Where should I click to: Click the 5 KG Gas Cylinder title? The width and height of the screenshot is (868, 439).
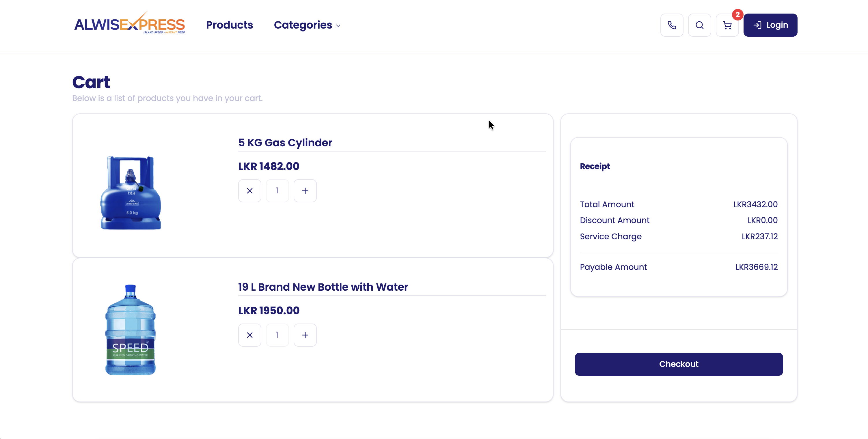coord(285,143)
